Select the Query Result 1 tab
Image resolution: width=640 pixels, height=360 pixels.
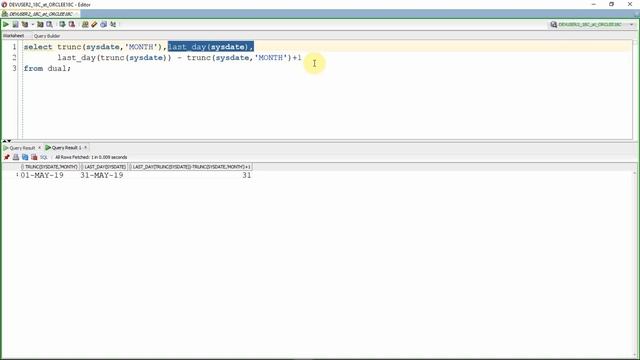click(67, 148)
